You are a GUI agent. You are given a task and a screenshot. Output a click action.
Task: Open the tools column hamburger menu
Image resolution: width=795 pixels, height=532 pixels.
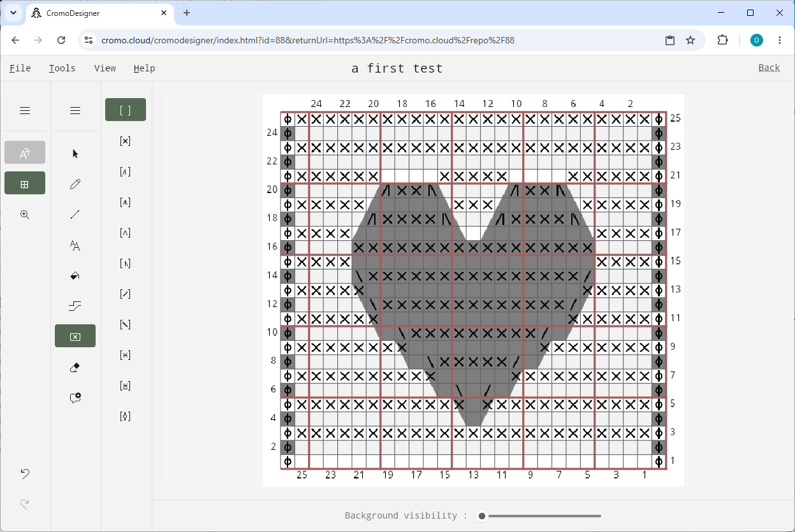pyautogui.click(x=75, y=111)
